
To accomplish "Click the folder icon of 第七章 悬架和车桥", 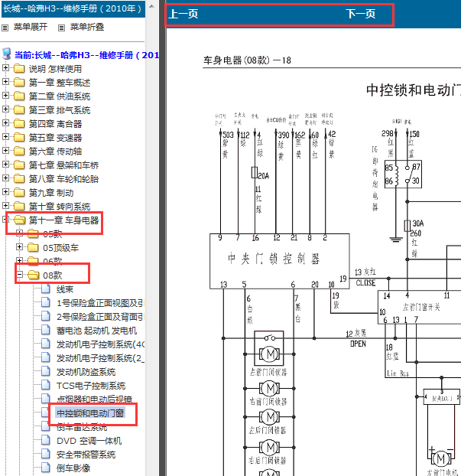I will pos(19,165).
